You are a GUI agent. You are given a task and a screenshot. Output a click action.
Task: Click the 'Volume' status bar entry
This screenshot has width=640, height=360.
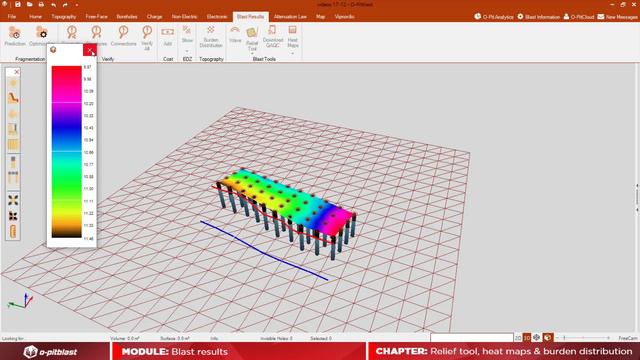click(125, 338)
